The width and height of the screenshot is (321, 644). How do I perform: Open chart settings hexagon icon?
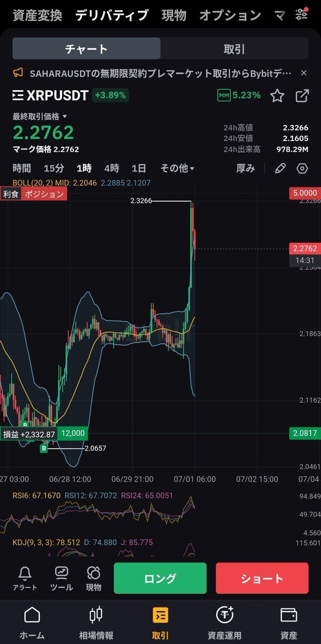click(x=302, y=169)
